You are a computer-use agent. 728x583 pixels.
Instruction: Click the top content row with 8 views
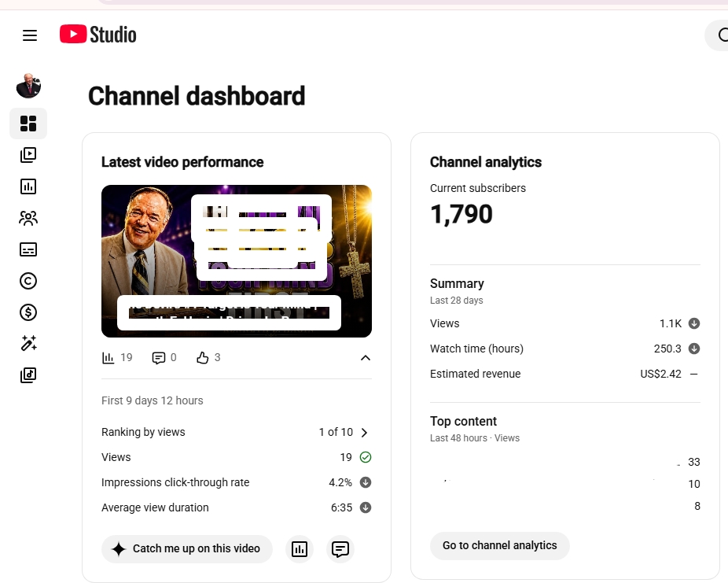[x=565, y=506]
